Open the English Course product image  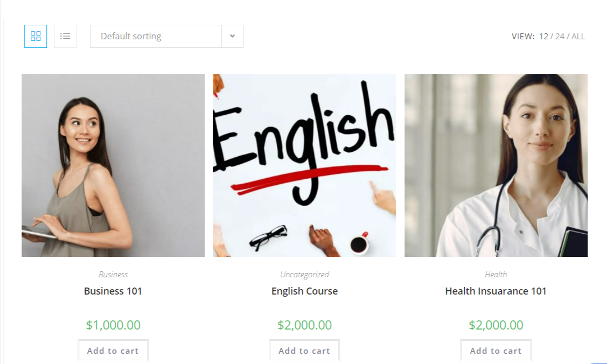304,165
